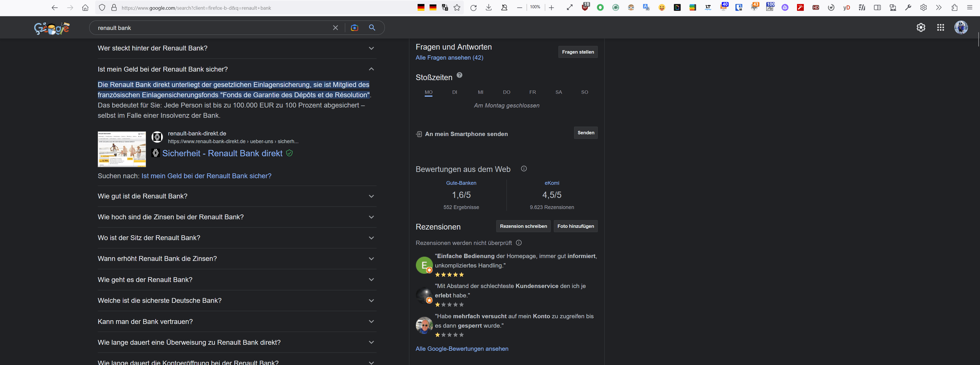Viewport: 980px width, 365px height.
Task: Open 'Alle Google-Bewertungen ansehen' link
Action: click(462, 349)
